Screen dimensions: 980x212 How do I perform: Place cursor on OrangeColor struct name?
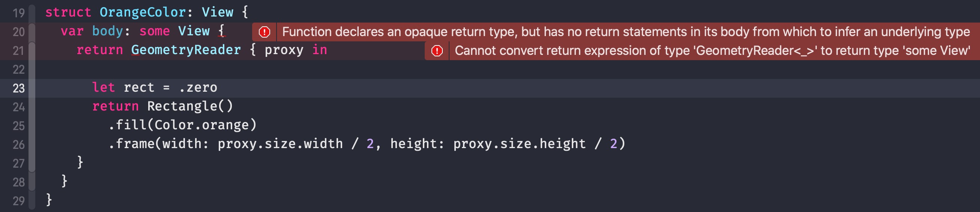click(143, 12)
